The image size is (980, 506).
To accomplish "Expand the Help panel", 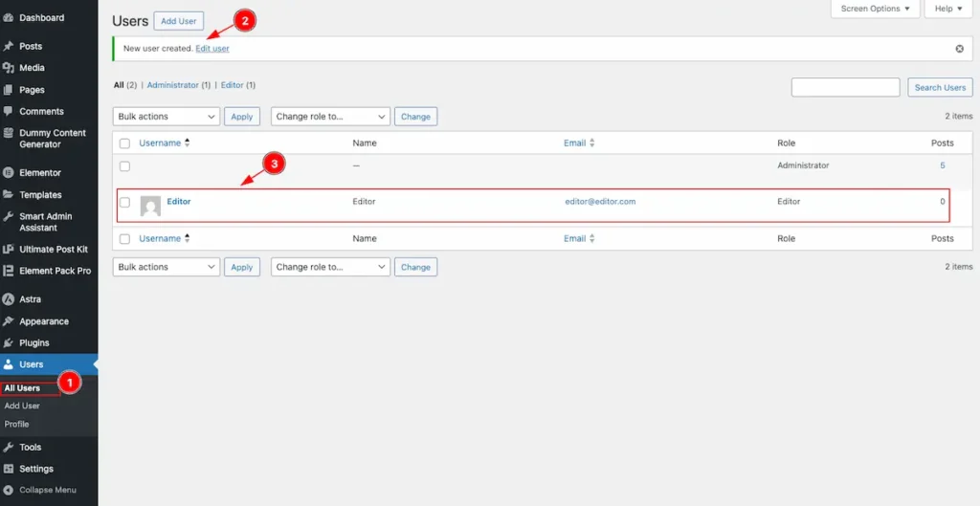I will coord(948,9).
